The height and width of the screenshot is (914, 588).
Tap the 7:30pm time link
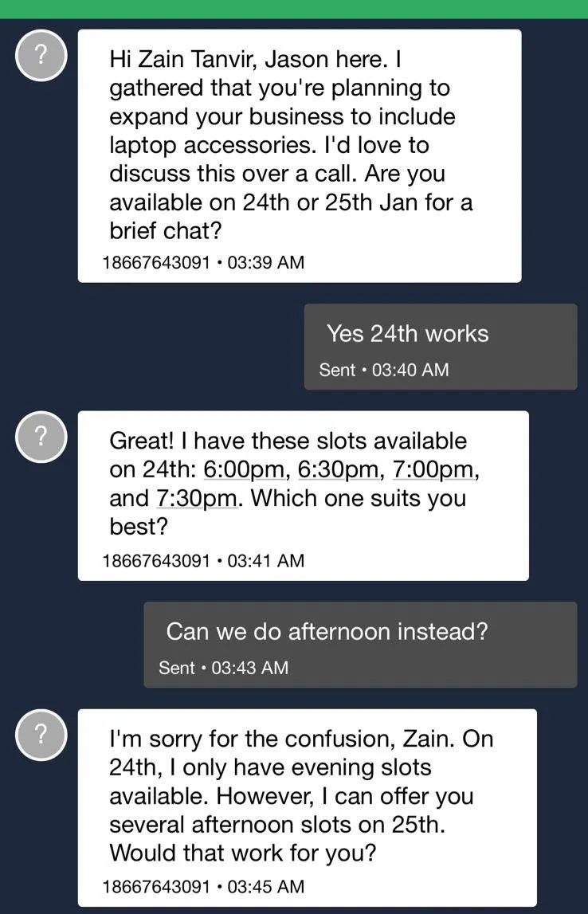coord(196,498)
